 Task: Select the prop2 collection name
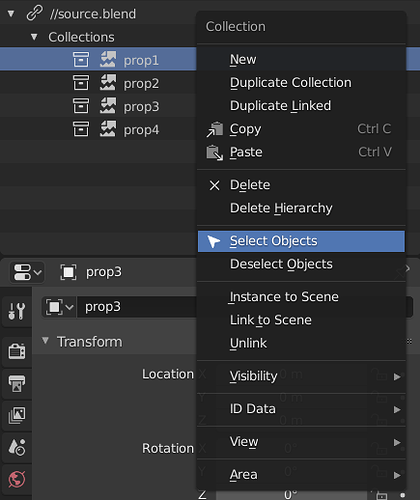click(x=141, y=84)
